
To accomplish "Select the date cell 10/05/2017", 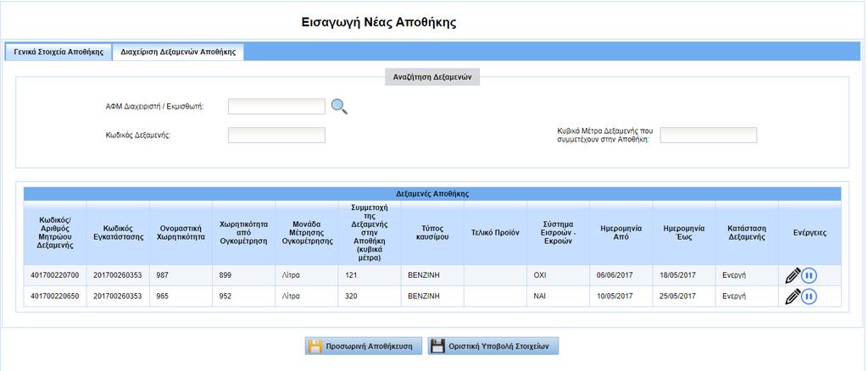I will click(x=621, y=296).
